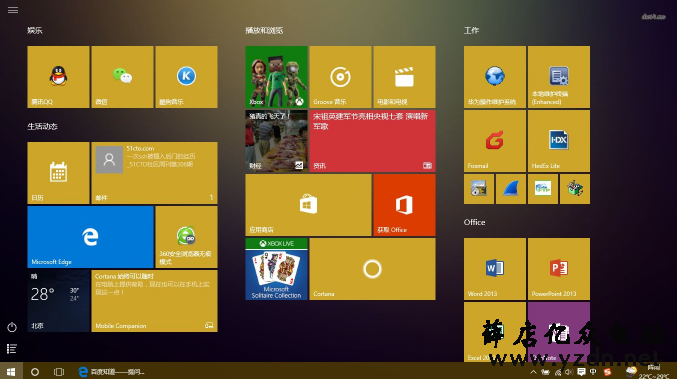Open the Store shopping bag tile
Viewport: 677px width, 379px height.
click(308, 205)
